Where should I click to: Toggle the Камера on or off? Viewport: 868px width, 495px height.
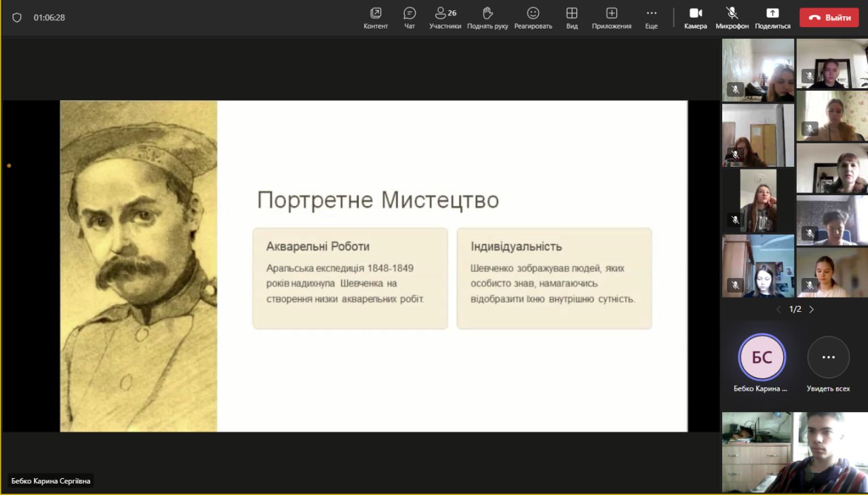pyautogui.click(x=695, y=18)
